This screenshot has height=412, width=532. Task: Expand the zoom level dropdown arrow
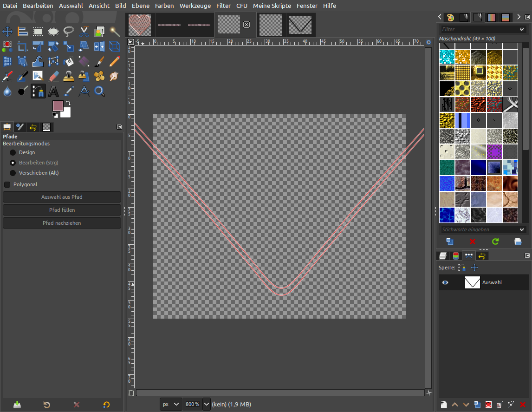point(207,404)
